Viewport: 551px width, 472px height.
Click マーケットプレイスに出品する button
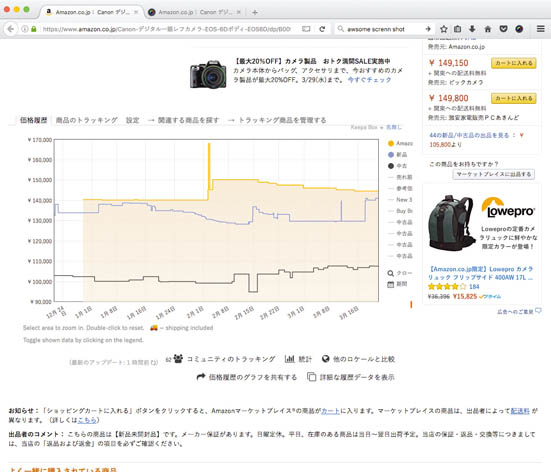493,174
